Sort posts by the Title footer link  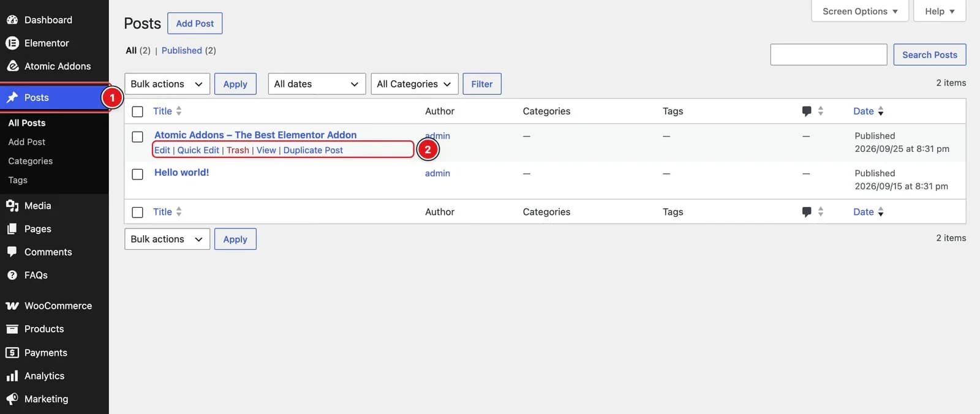coord(162,211)
